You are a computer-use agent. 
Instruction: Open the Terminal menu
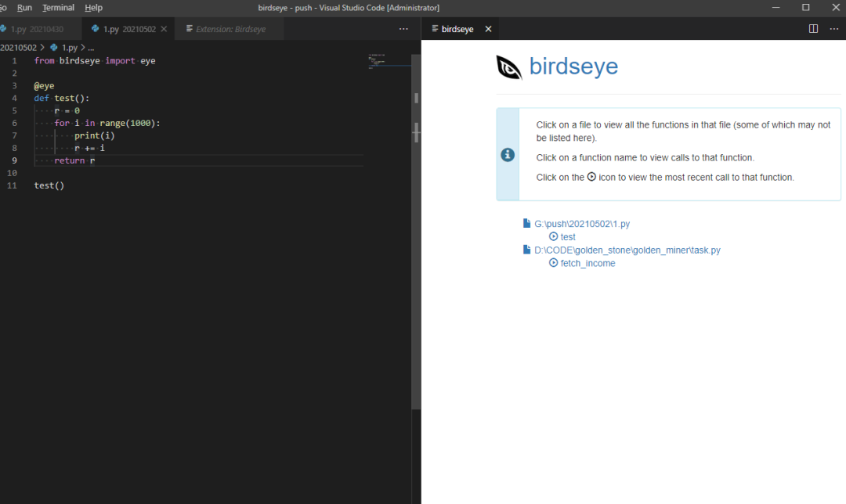click(58, 8)
